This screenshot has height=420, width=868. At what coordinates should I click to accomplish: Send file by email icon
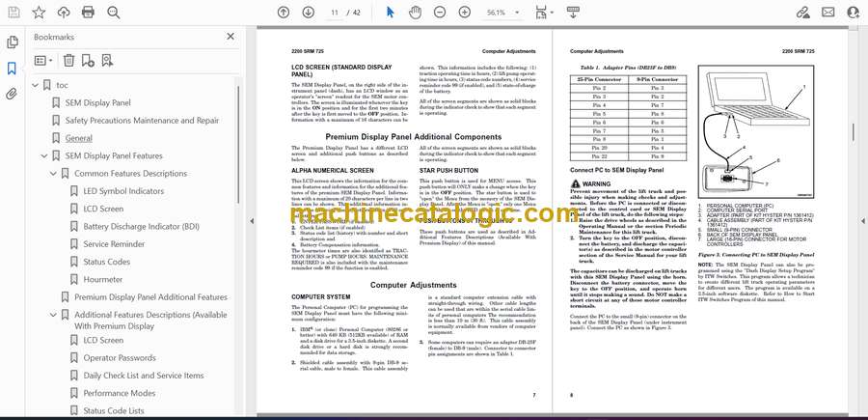828,13
